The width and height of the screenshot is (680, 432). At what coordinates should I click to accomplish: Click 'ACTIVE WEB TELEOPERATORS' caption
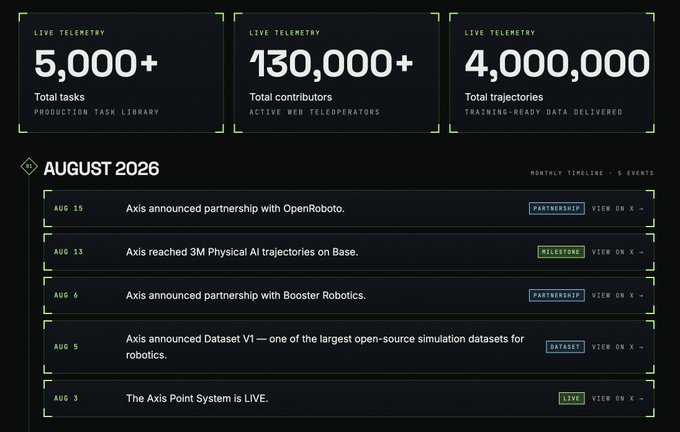pyautogui.click(x=314, y=112)
